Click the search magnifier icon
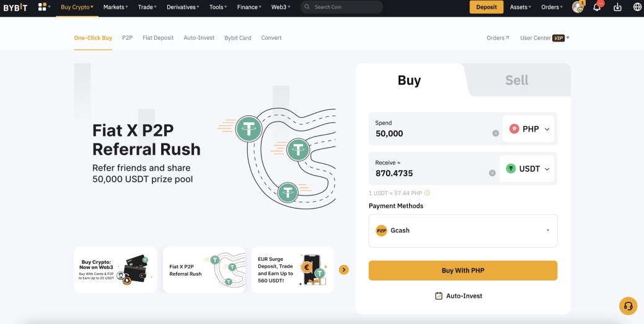This screenshot has width=644, height=324. click(307, 7)
